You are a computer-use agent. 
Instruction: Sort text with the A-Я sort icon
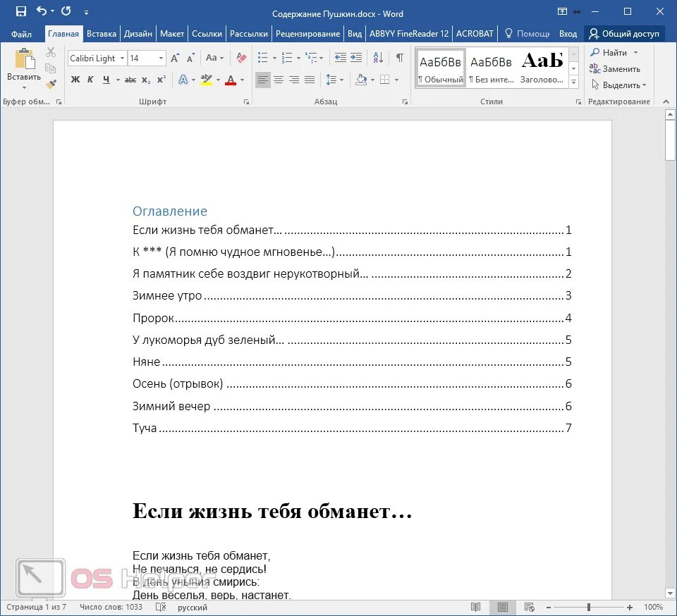(x=378, y=57)
